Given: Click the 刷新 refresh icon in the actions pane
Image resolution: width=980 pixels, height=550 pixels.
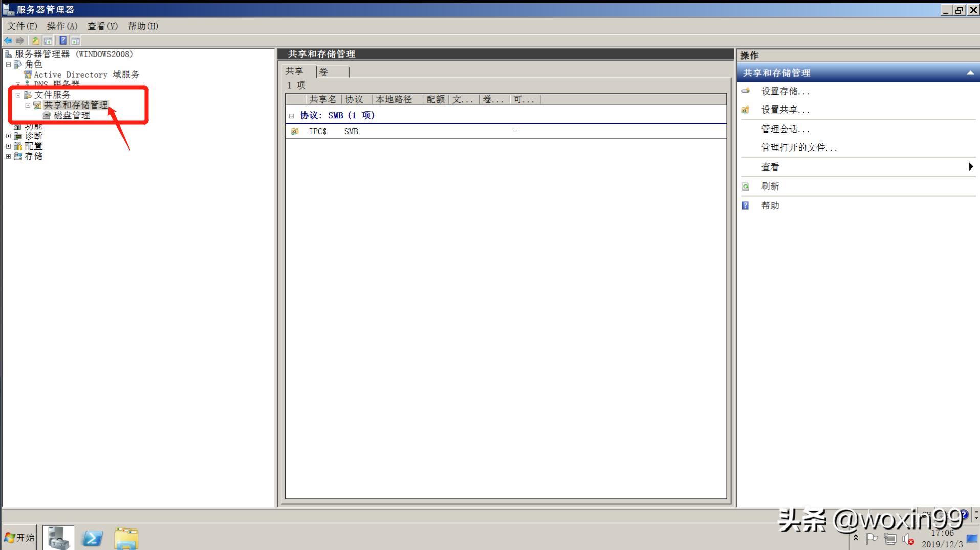Looking at the screenshot, I should 745,186.
